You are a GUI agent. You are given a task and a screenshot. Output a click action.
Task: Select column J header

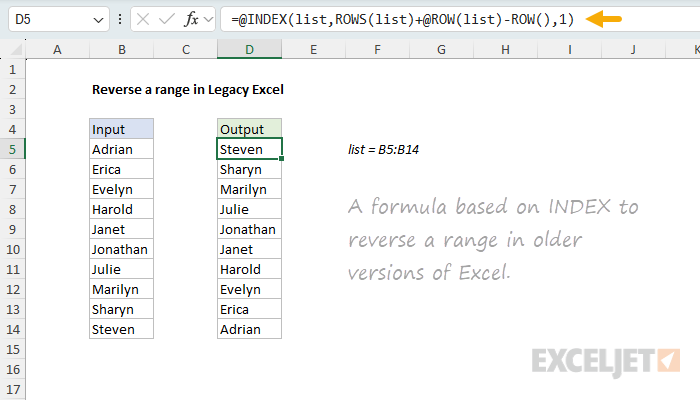(633, 50)
